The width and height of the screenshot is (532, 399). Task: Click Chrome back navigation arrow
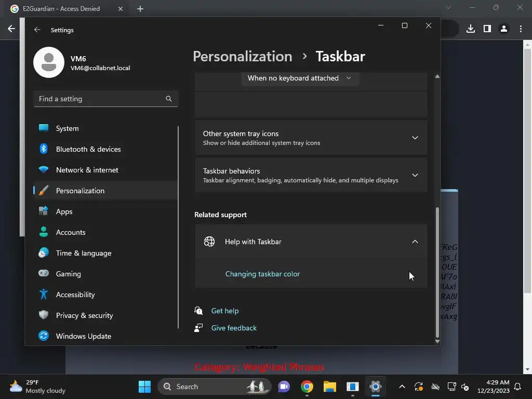pyautogui.click(x=11, y=29)
